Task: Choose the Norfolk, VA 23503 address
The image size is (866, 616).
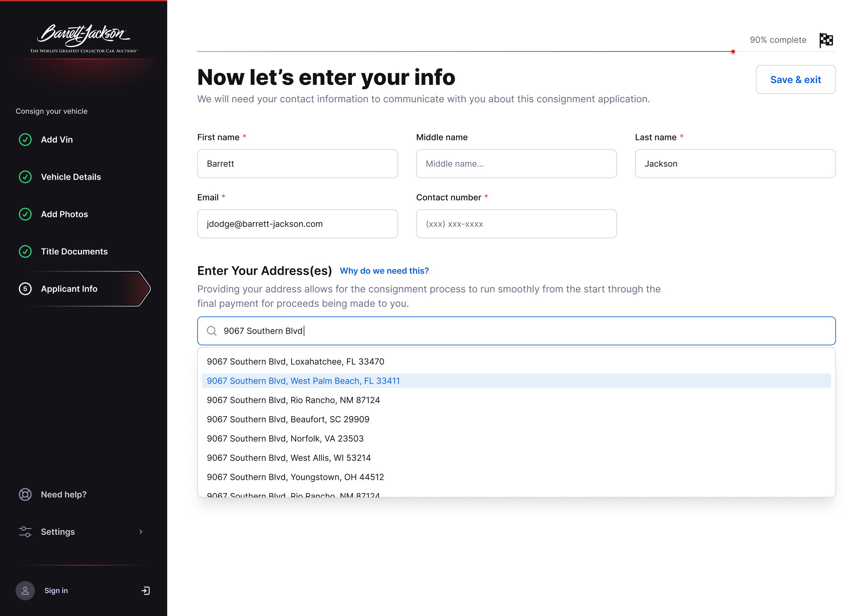Action: click(x=516, y=439)
